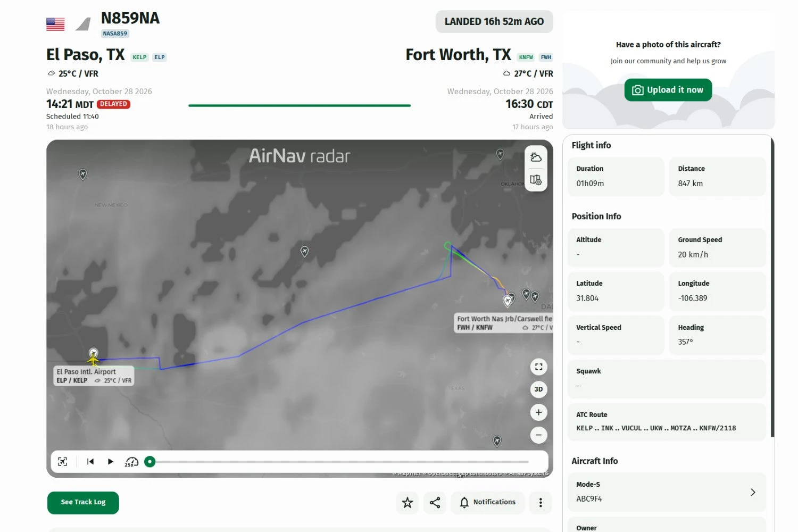
Task: Toggle the weather layer on the map
Action: pyautogui.click(x=536, y=157)
